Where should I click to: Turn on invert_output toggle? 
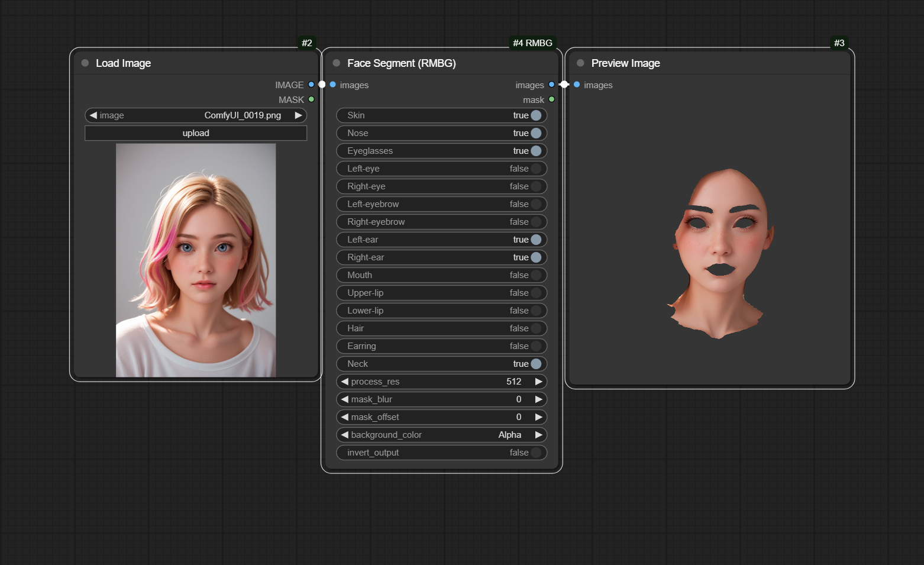click(x=535, y=453)
